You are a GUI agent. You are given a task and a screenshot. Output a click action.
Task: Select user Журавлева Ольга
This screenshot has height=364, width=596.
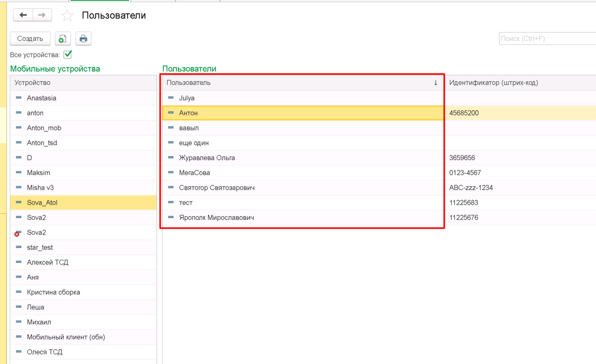(x=207, y=158)
